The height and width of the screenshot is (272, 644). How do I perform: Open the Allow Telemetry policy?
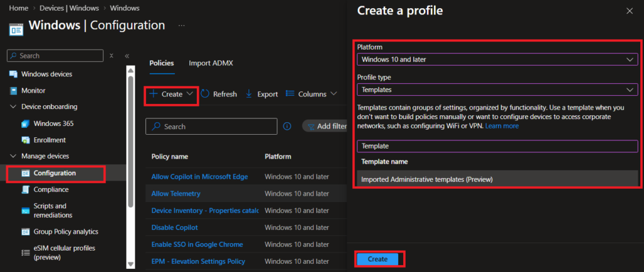click(176, 193)
